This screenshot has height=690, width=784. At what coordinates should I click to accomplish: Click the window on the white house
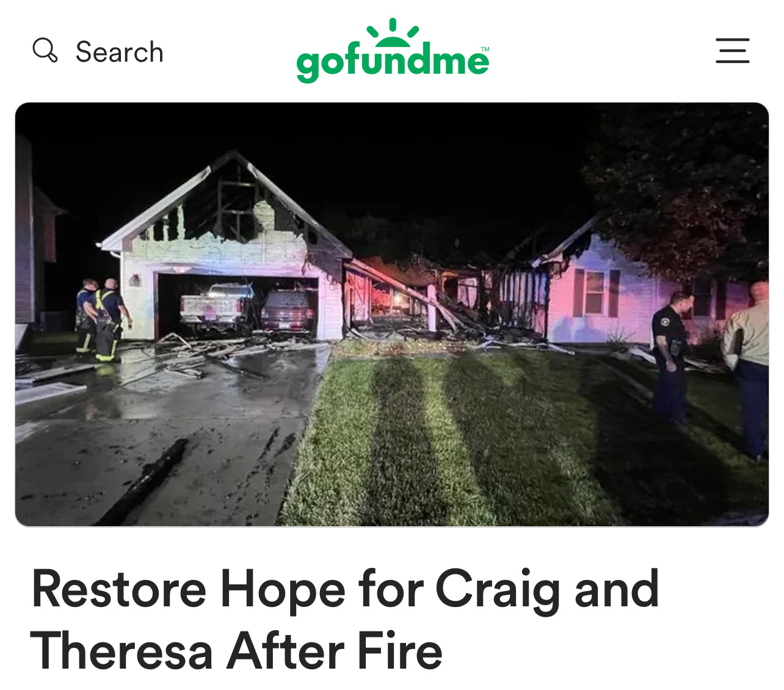point(594,293)
